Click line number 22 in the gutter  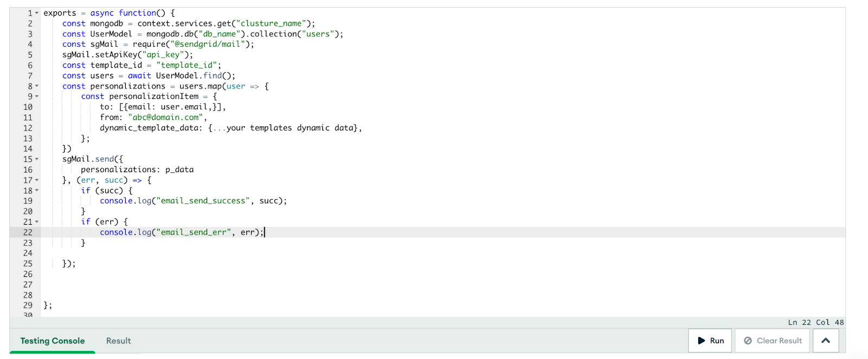(x=28, y=232)
